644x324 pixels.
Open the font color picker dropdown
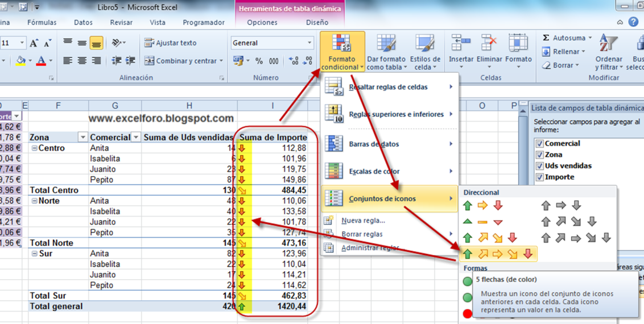(x=51, y=61)
